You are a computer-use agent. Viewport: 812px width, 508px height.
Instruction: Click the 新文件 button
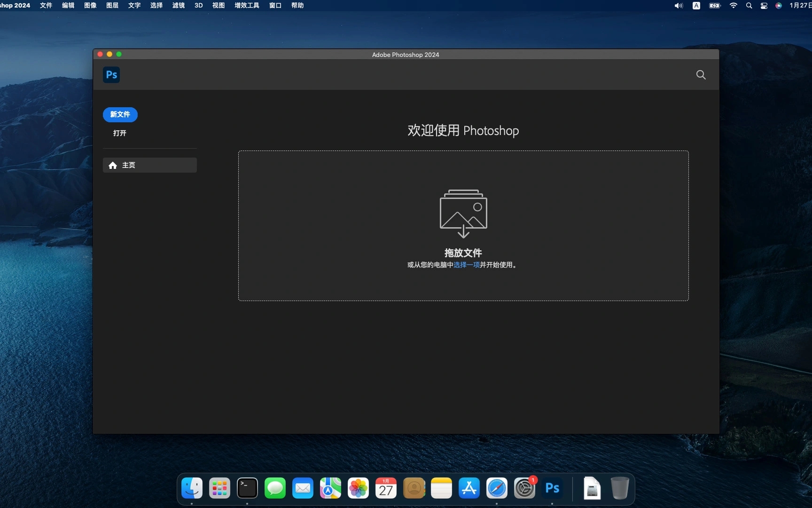[x=120, y=114]
